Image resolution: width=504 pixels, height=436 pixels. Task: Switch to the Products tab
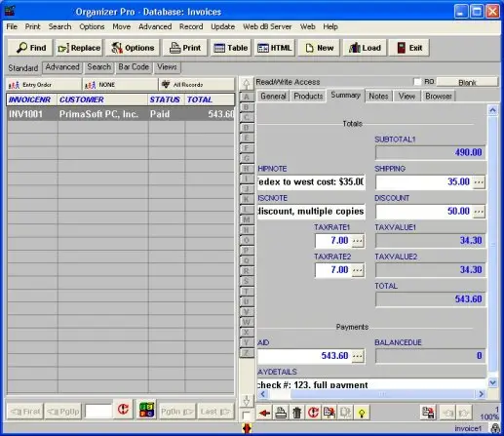[x=308, y=97]
